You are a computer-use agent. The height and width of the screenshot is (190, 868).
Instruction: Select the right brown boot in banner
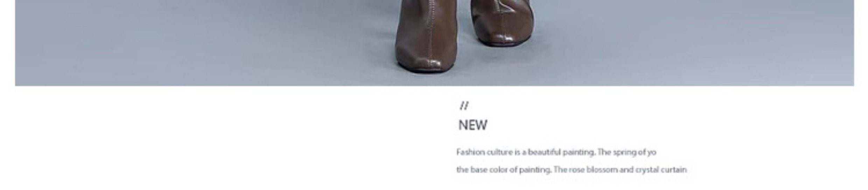coord(502,23)
